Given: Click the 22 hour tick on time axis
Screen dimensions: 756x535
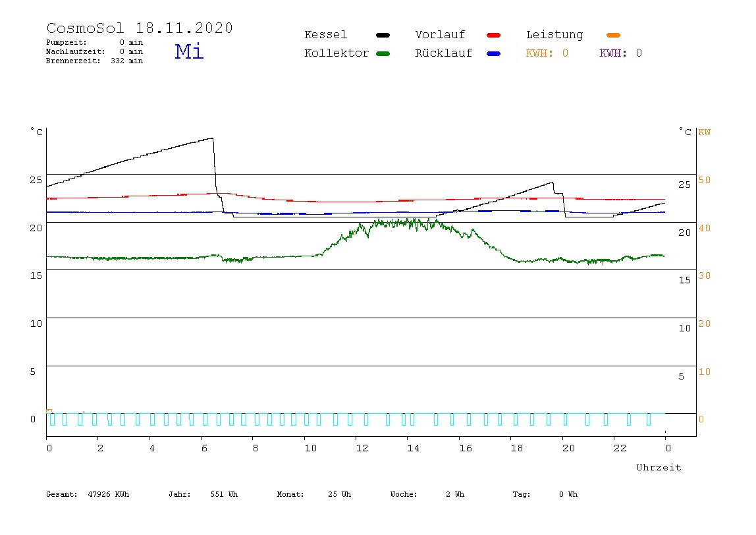Looking at the screenshot, I should pyautogui.click(x=620, y=448).
